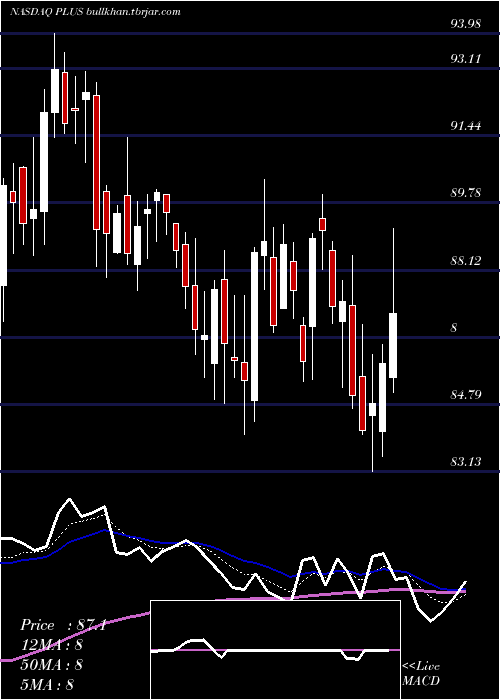Click the 84.79 price axis label
Screen dimensions: 500x700
(466, 394)
